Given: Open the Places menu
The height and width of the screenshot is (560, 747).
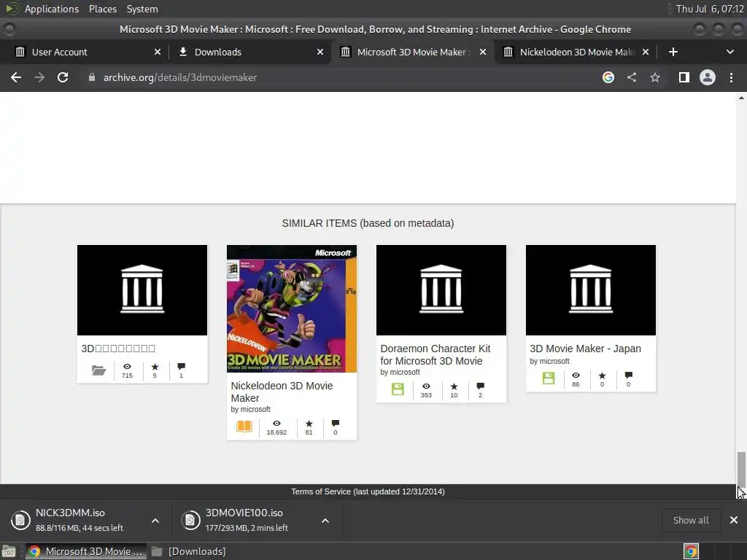Looking at the screenshot, I should tap(102, 9).
